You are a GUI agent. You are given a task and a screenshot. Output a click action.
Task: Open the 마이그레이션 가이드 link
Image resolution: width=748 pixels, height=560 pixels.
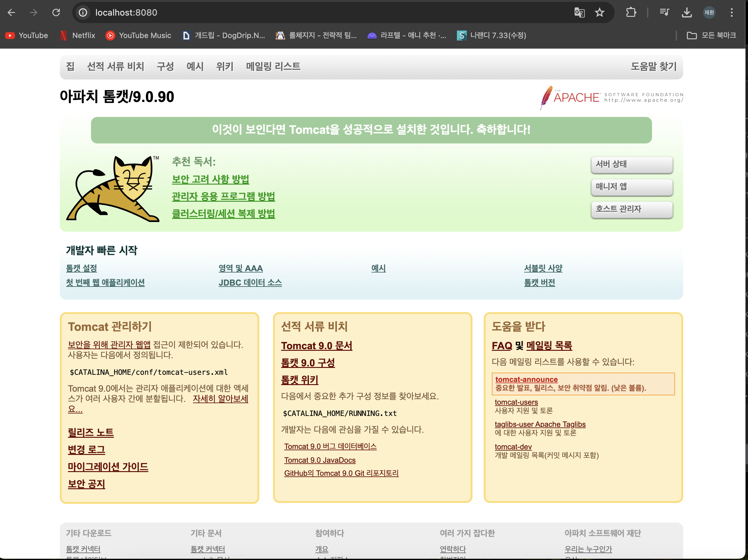click(108, 467)
